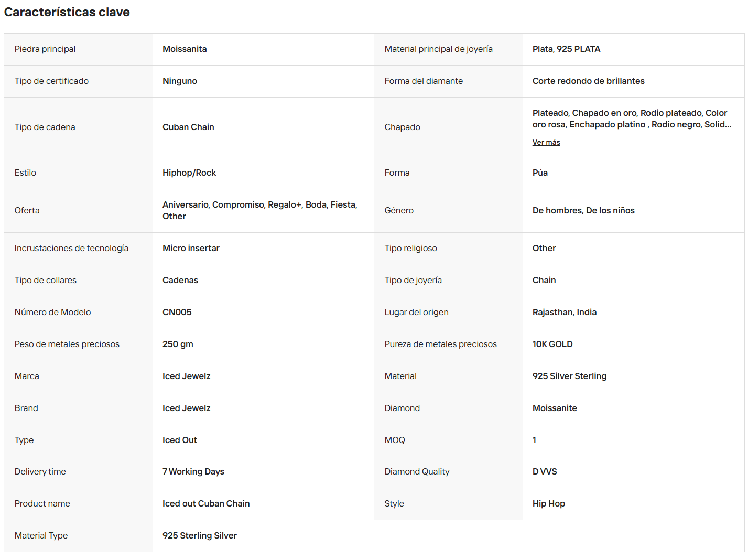This screenshot has height=560, width=748.
Task: Click the 'Iced Out' Type value
Action: (180, 440)
